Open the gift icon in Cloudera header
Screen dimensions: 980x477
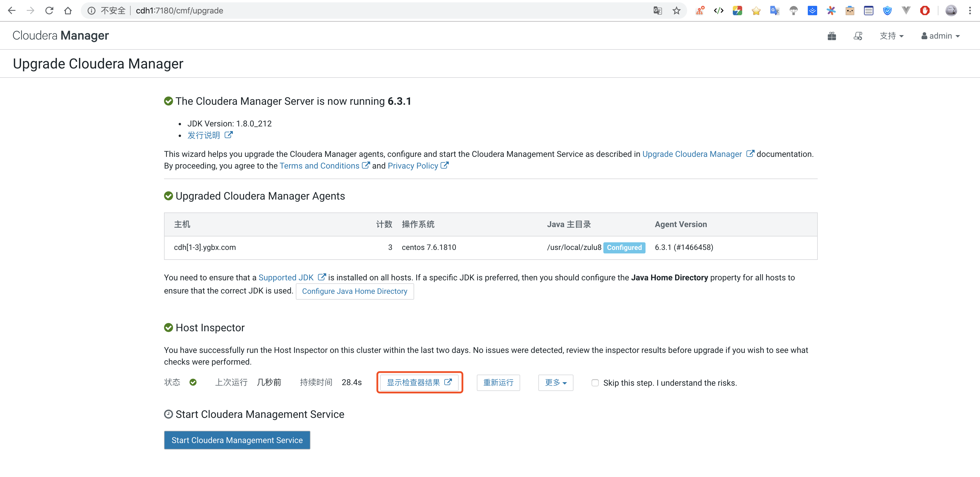click(x=832, y=36)
